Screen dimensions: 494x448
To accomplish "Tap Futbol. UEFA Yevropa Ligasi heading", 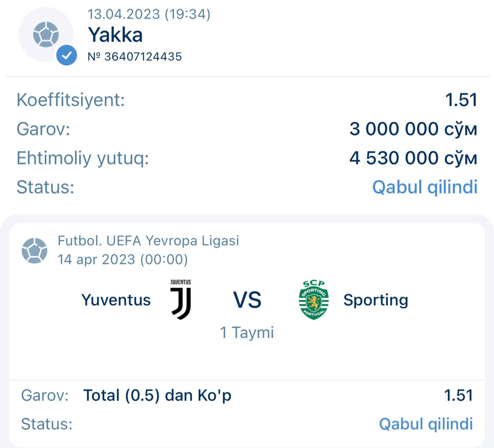I will 148,240.
